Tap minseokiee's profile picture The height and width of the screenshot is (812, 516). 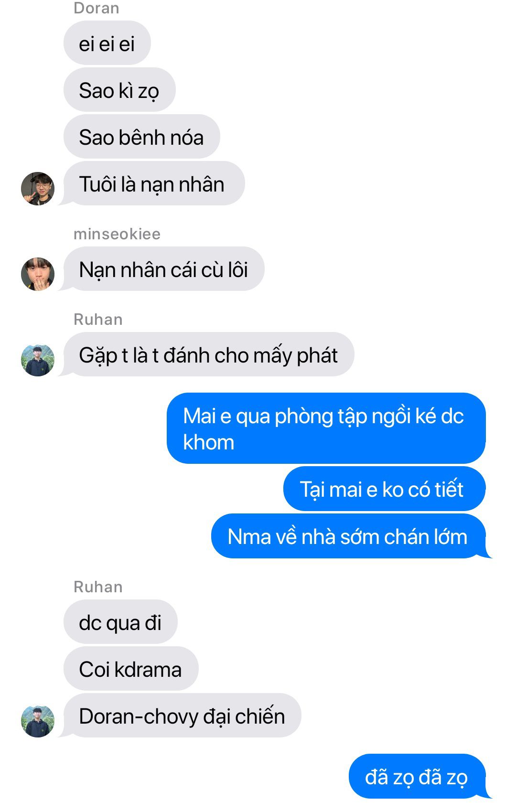coord(38,274)
